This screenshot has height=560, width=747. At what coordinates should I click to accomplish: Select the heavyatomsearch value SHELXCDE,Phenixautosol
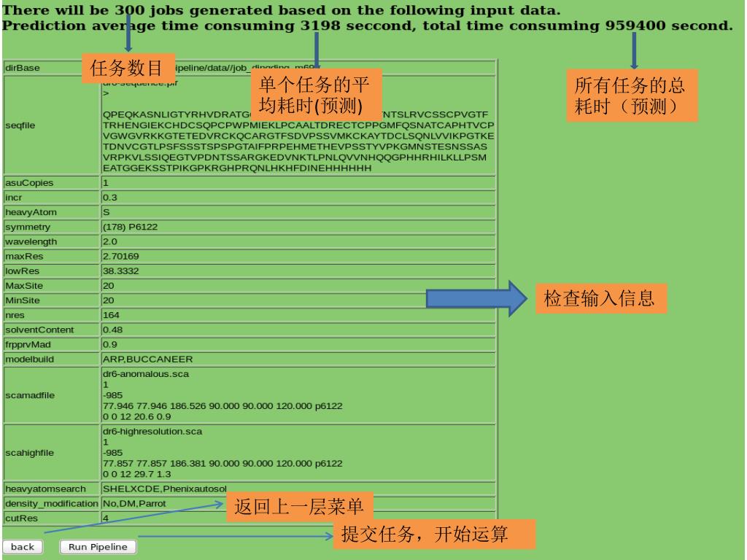pyautogui.click(x=165, y=489)
